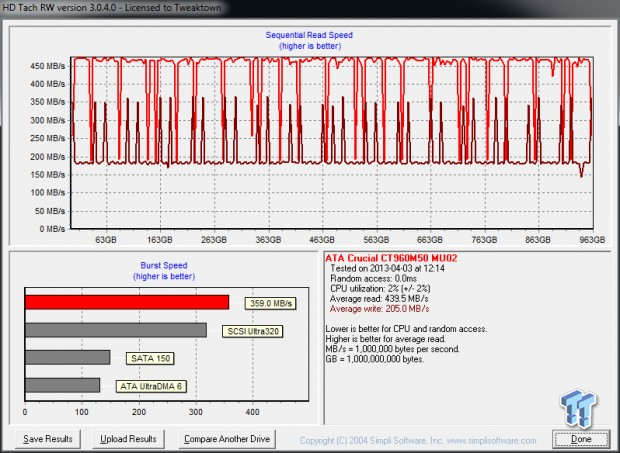Click the 200 MB/s axis label
Screen dimensions: 620x453
click(x=47, y=157)
